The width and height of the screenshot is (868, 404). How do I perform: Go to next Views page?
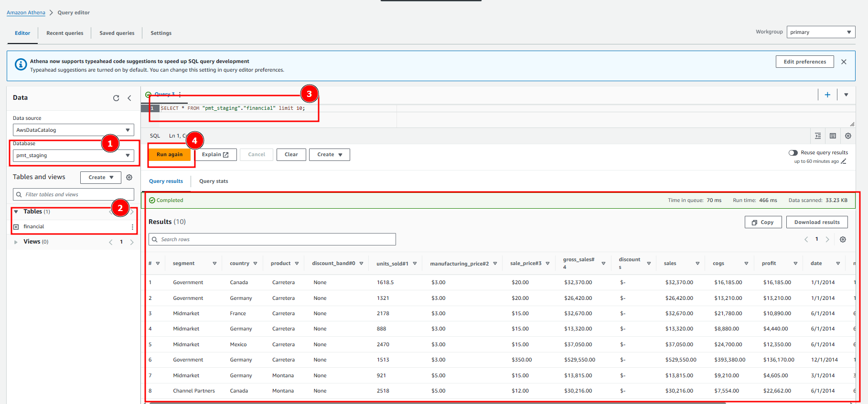132,242
